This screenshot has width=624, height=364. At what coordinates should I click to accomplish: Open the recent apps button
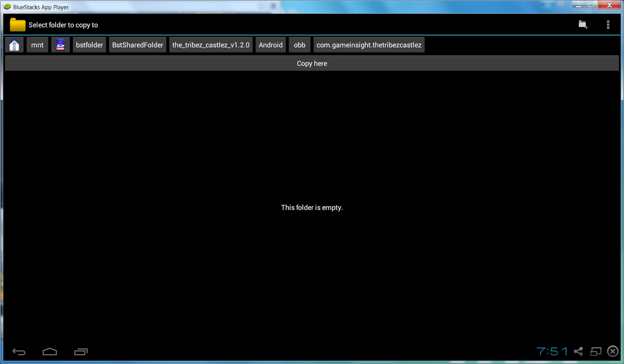pos(81,352)
